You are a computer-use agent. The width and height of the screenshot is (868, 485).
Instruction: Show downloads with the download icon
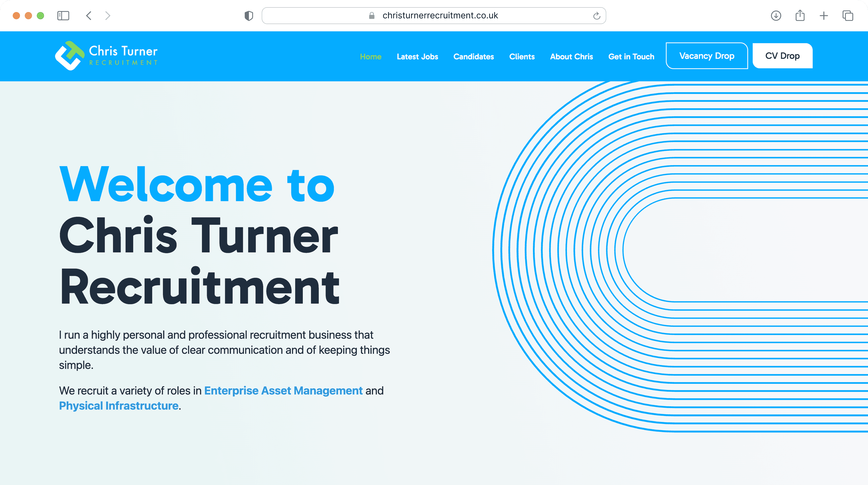tap(776, 15)
